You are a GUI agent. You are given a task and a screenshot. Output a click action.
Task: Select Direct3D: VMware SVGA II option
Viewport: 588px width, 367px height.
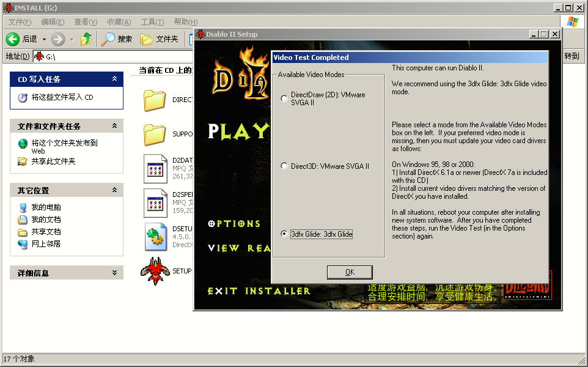click(x=284, y=166)
